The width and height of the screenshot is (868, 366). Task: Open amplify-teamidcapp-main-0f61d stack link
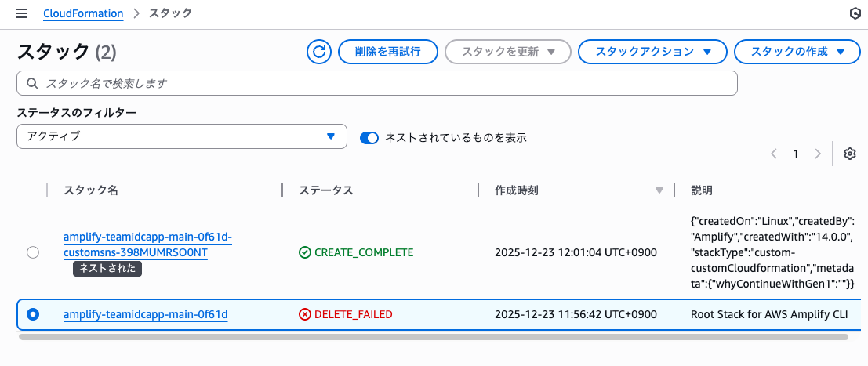click(145, 314)
